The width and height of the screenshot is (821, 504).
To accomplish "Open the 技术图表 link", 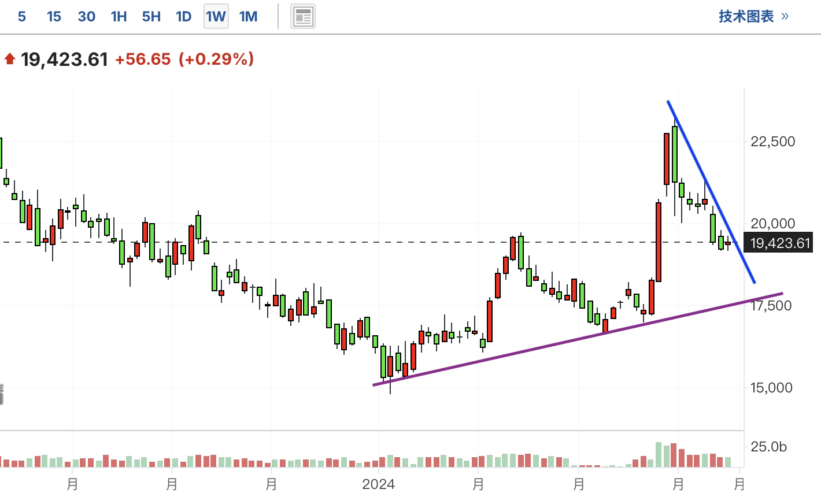I will click(x=753, y=16).
